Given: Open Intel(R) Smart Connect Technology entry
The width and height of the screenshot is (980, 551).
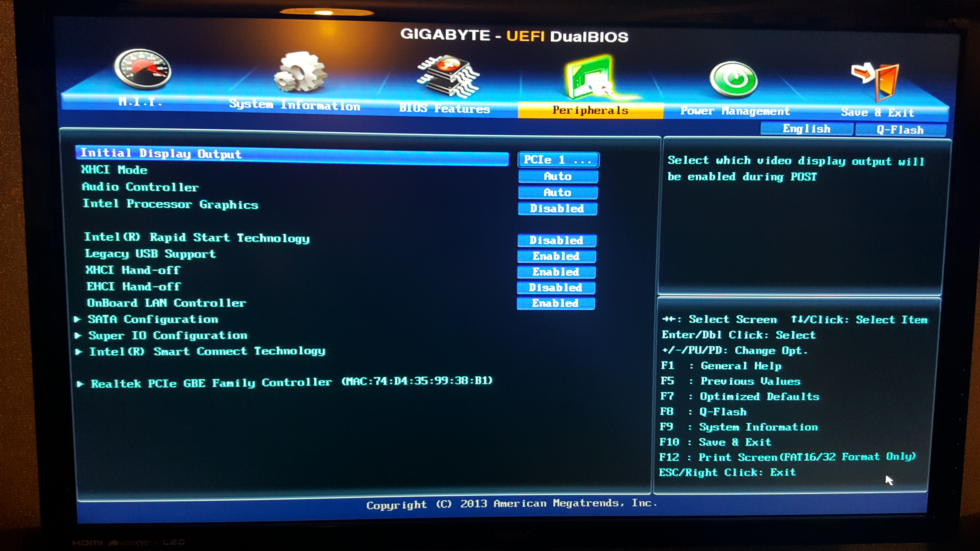Looking at the screenshot, I should tap(207, 351).
